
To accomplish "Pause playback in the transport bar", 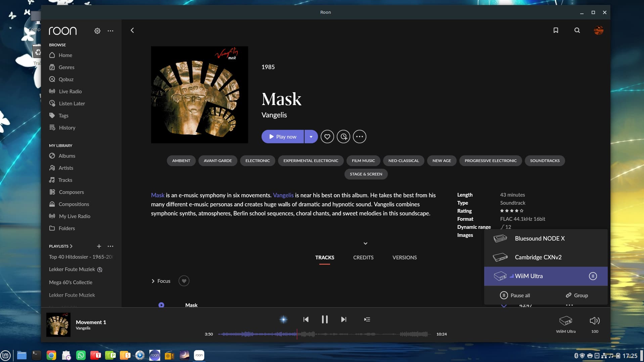I will click(325, 319).
